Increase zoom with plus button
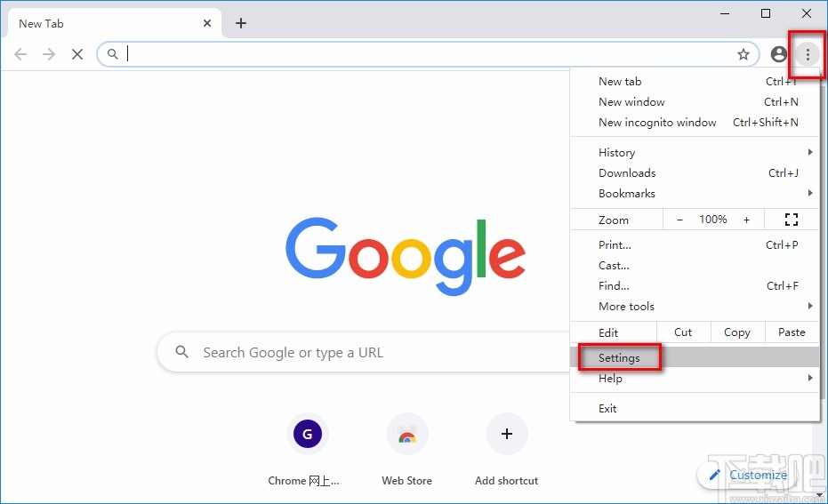 click(746, 220)
